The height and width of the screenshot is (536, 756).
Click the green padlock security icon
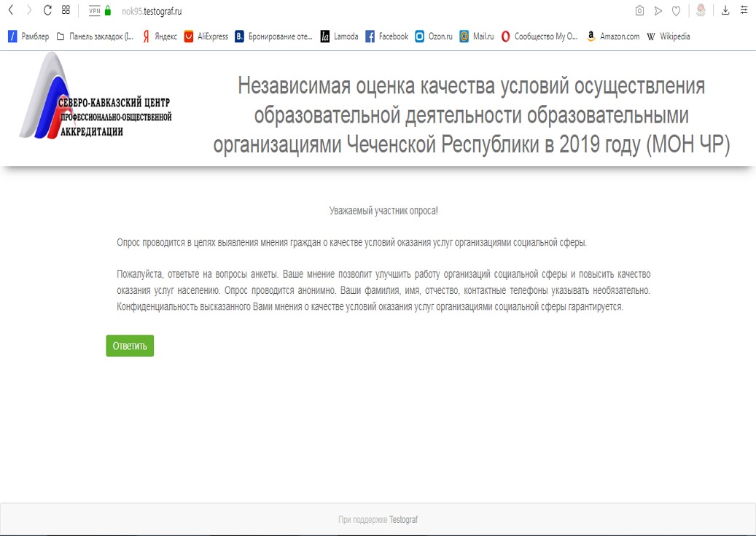[108, 11]
